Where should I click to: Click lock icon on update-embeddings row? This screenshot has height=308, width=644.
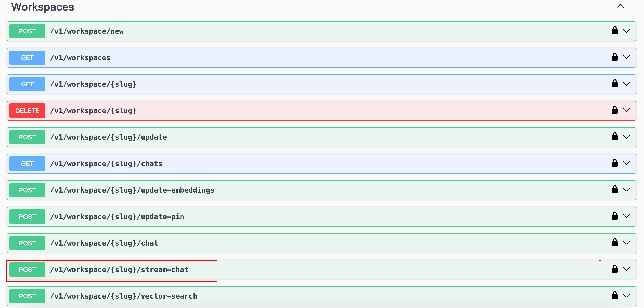pyautogui.click(x=615, y=189)
